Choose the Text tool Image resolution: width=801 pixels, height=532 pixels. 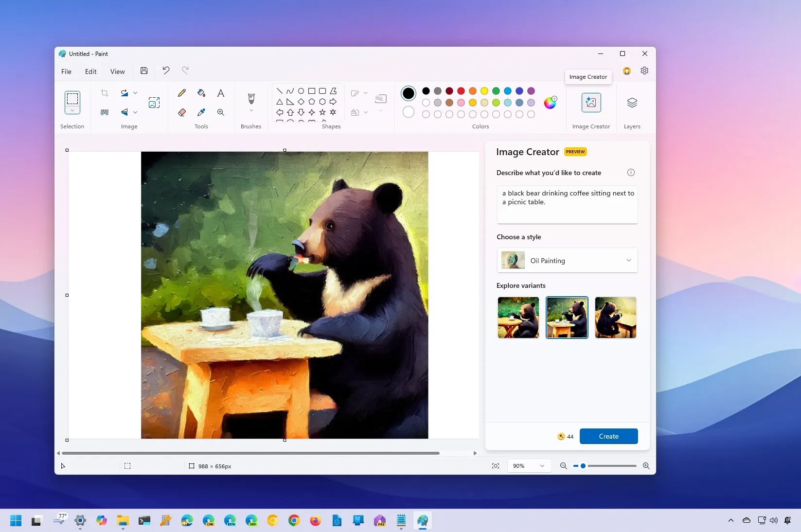(x=221, y=93)
